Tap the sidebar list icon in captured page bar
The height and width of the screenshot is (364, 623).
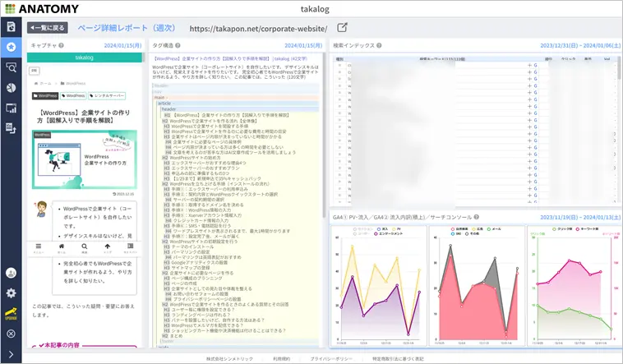coord(131,248)
